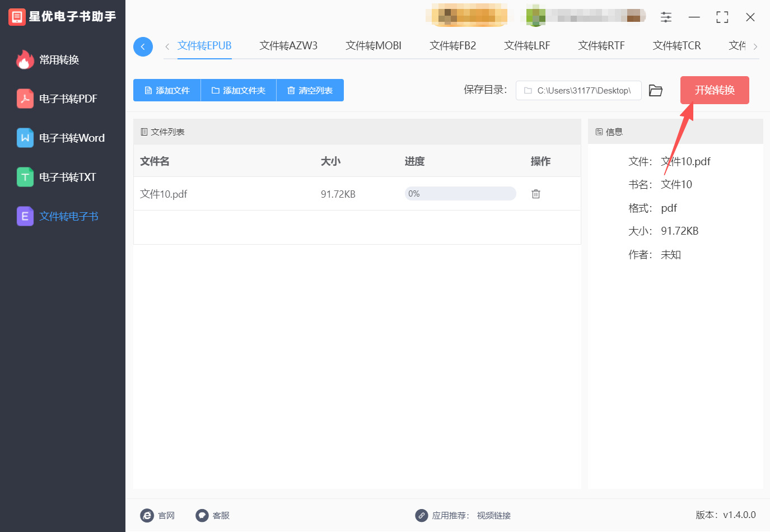Select 电子书转Word in the sidebar
The image size is (770, 532).
pos(71,138)
